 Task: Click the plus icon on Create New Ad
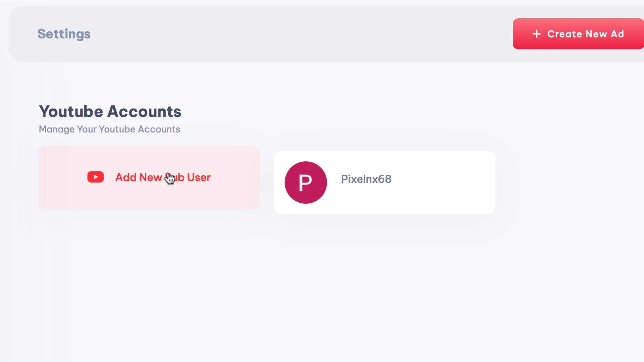click(536, 34)
